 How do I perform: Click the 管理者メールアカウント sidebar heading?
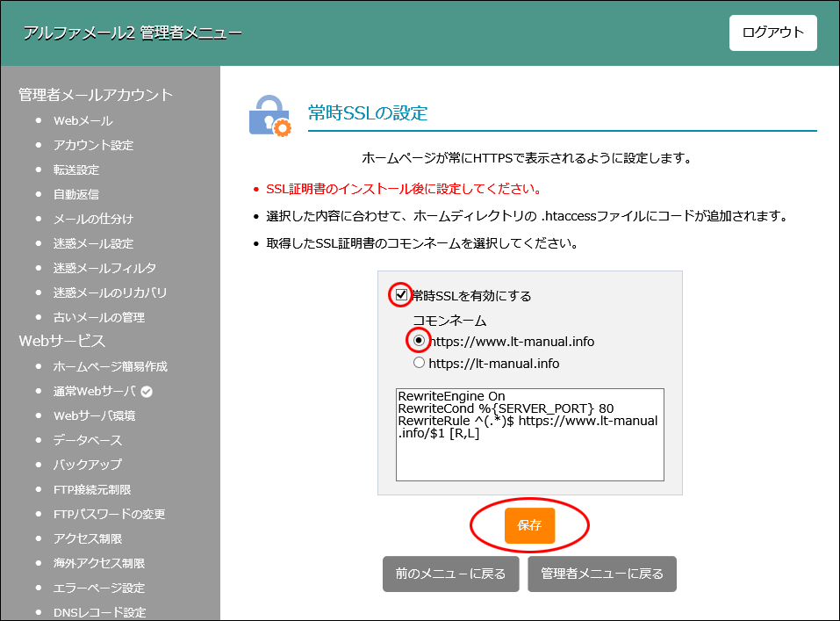tap(96, 95)
